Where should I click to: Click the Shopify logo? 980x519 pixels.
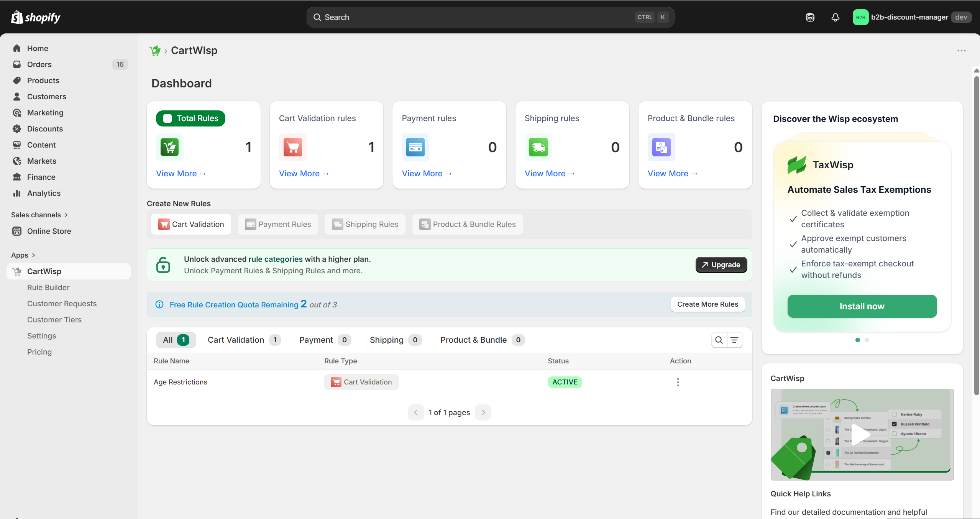36,17
